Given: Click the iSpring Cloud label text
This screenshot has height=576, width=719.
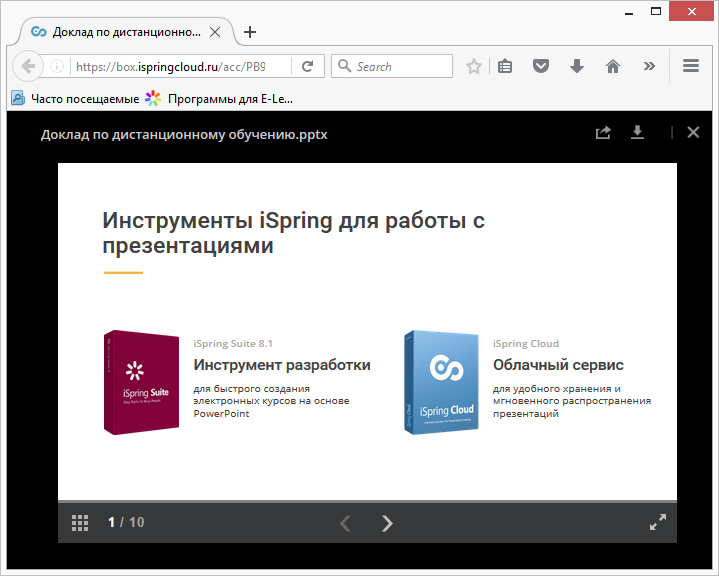Looking at the screenshot, I should click(x=526, y=343).
